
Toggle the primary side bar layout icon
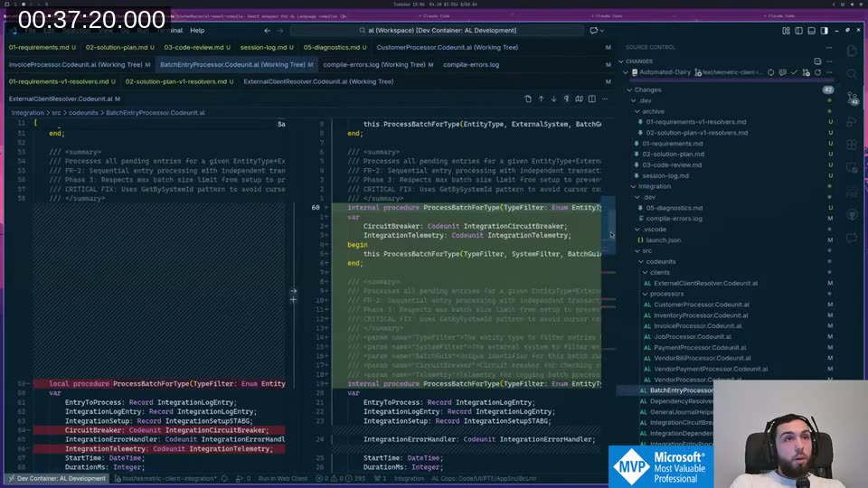coord(798,31)
